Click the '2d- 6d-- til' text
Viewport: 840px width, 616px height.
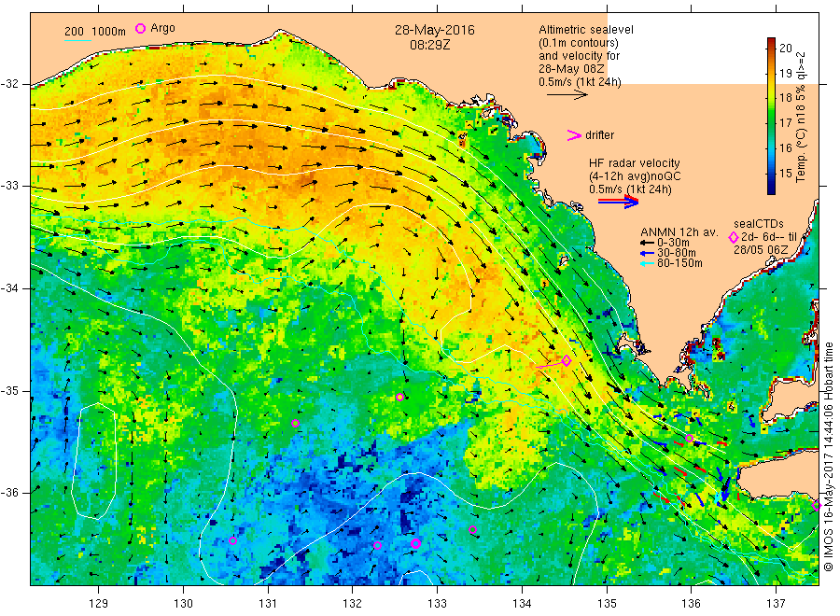click(769, 237)
